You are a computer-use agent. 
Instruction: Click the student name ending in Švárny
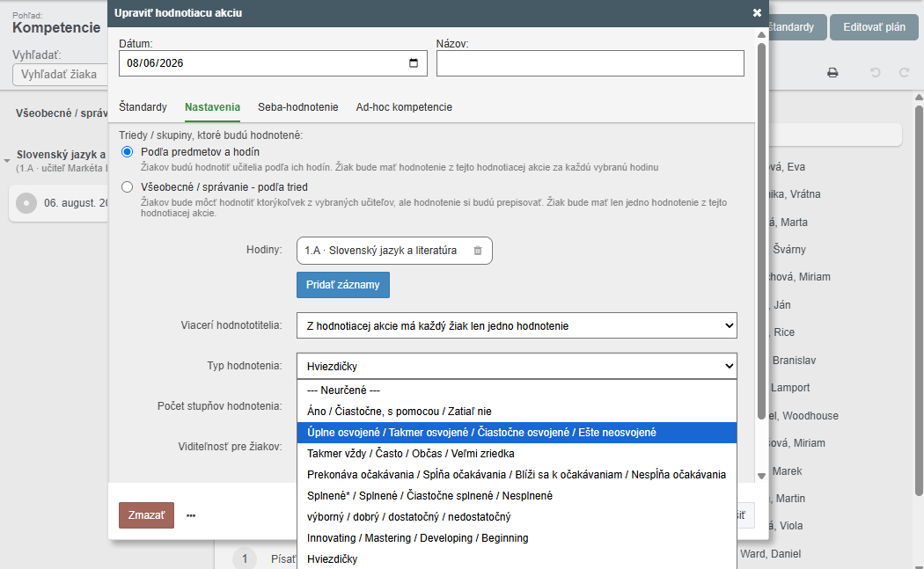tap(789, 250)
